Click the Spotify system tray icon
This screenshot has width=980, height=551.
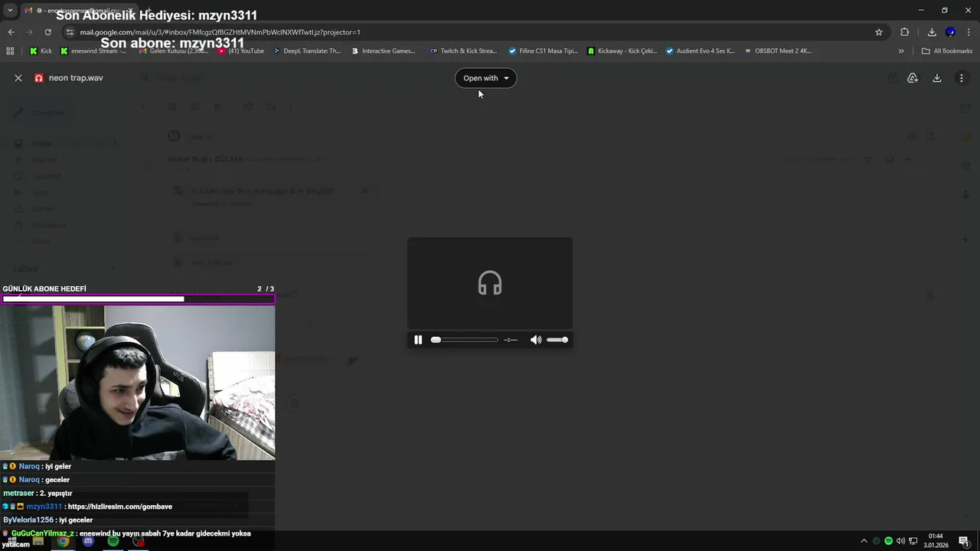(889, 541)
